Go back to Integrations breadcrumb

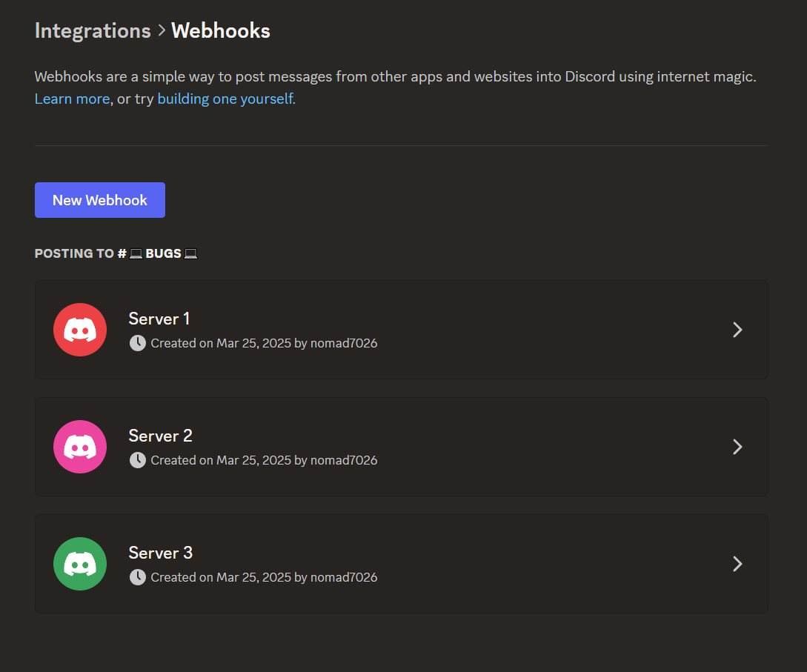[x=93, y=31]
